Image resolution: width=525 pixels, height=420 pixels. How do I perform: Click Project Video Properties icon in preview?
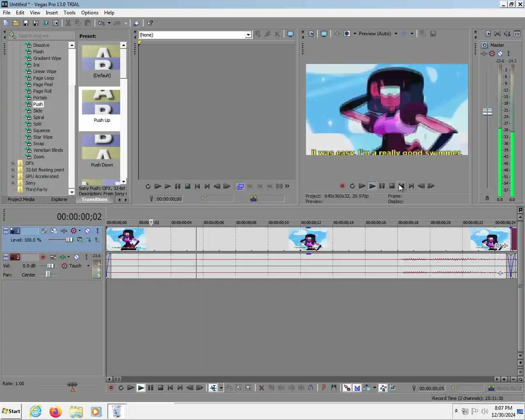point(311,34)
